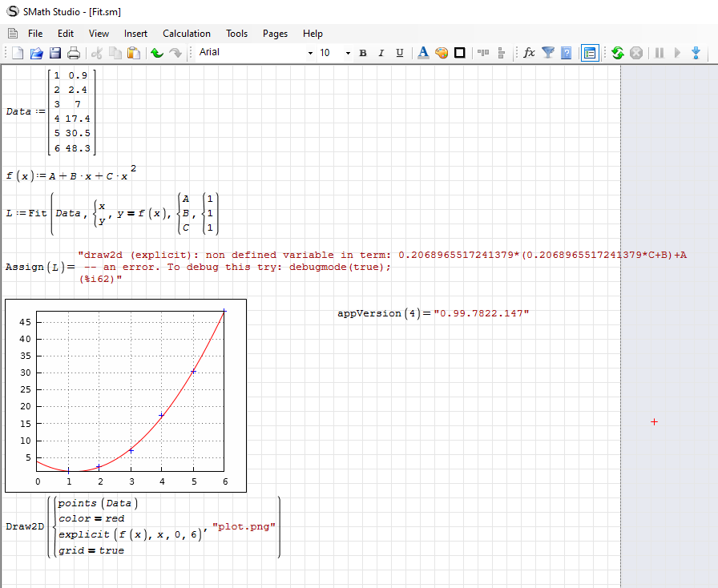Click the New document icon
Image resolution: width=718 pixels, height=588 pixels.
17,53
